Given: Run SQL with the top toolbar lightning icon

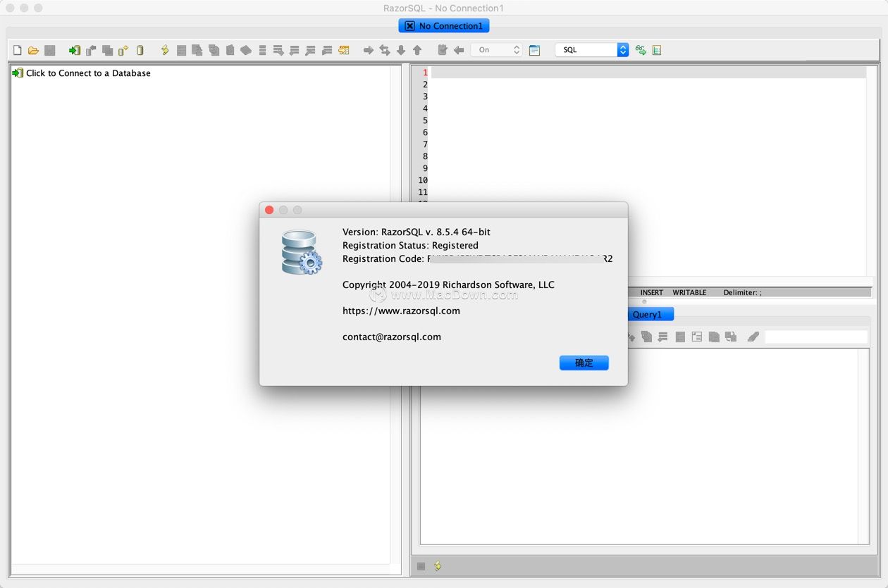Looking at the screenshot, I should click(165, 50).
